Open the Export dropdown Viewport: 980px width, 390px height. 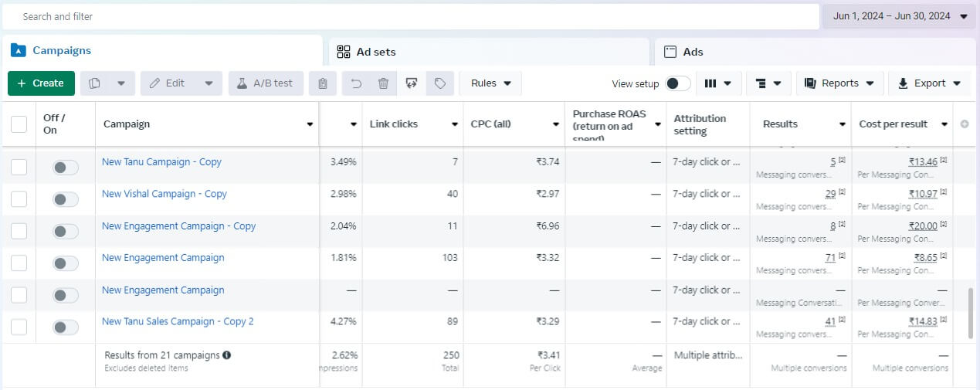click(x=929, y=83)
